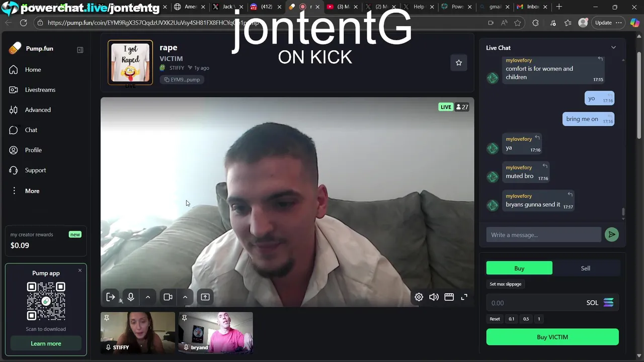The image size is (644, 362).
Task: Switch the currency with the SOL icon
Action: 609,303
